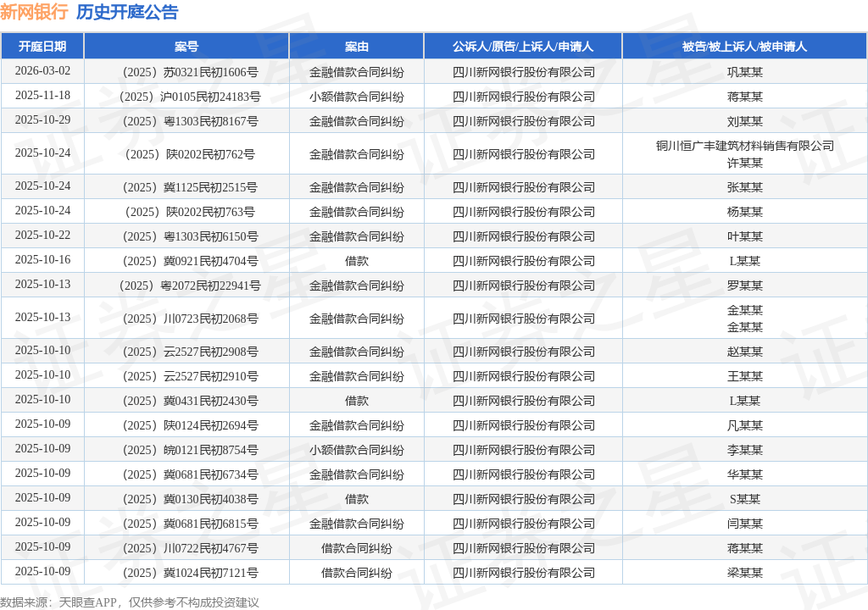Click defendant 杨某某
Image resolution: width=868 pixels, height=610 pixels.
[x=744, y=212]
